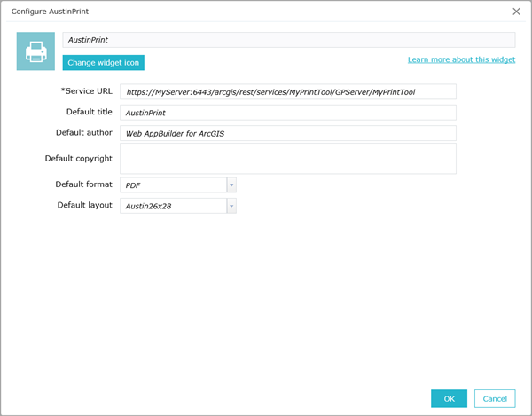Click the Default format label

[x=83, y=184]
